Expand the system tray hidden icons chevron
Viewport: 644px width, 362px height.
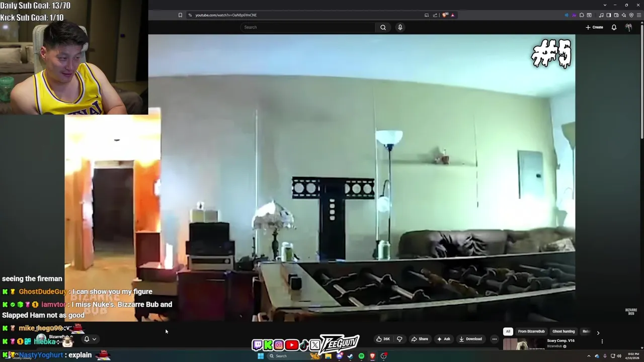click(x=589, y=356)
